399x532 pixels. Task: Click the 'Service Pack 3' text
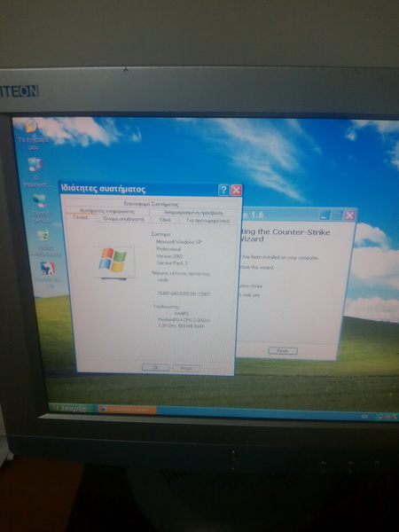point(172,263)
